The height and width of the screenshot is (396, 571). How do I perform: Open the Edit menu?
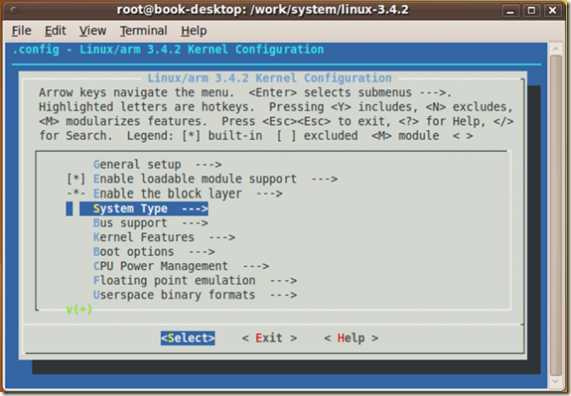(x=55, y=31)
